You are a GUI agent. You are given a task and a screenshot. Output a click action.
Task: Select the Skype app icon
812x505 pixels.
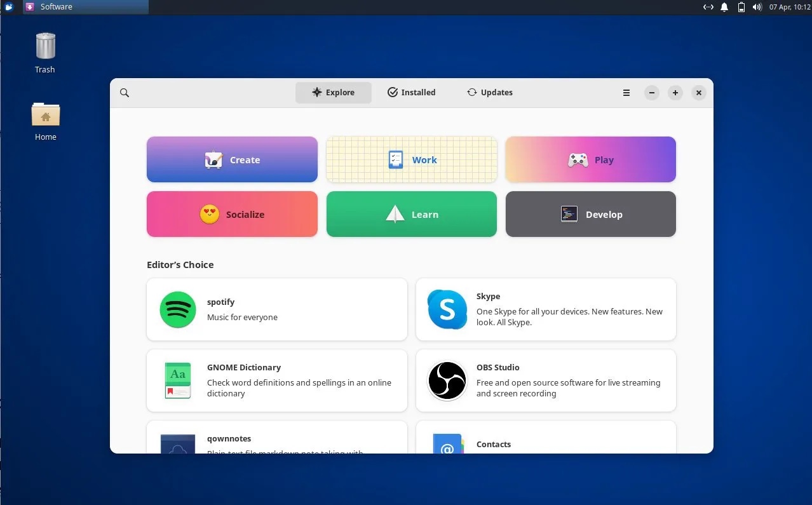(447, 309)
